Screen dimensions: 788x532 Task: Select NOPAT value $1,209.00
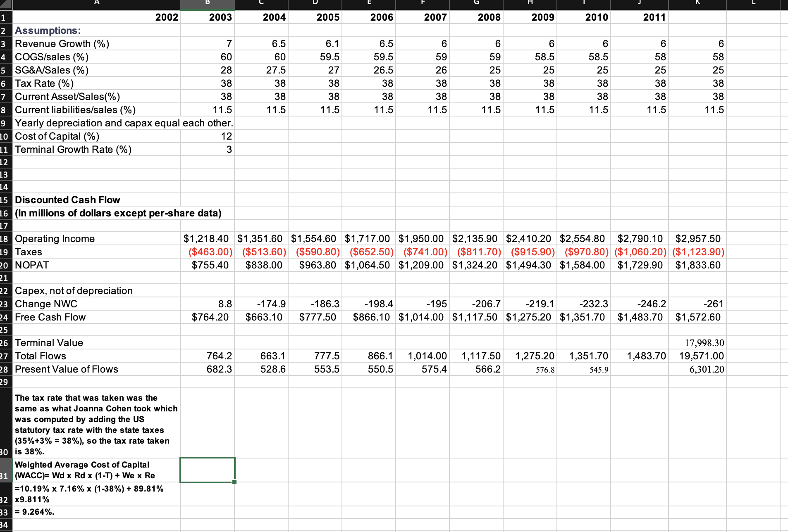[423, 265]
